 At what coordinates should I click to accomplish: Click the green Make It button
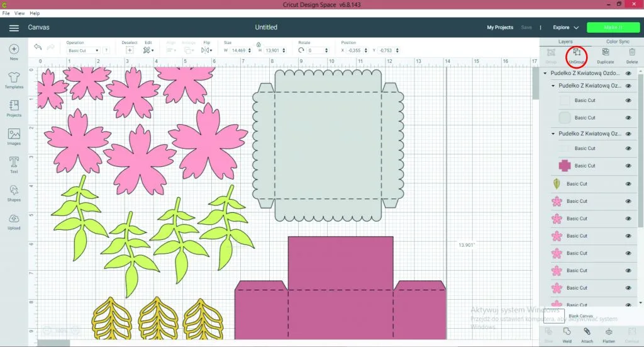[613, 28]
